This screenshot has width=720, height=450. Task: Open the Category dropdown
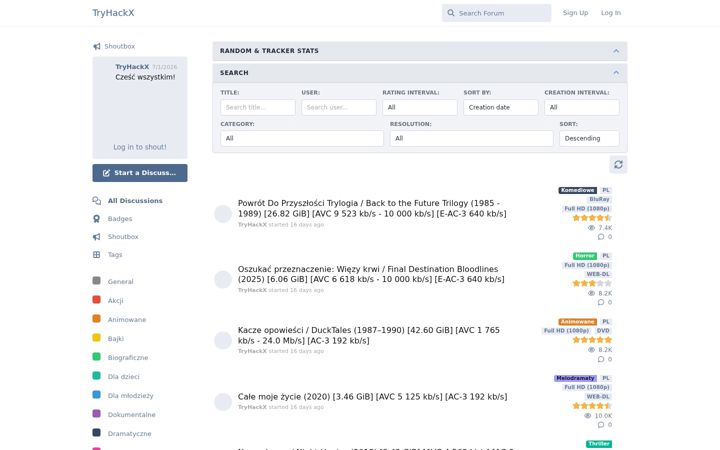pos(302,138)
